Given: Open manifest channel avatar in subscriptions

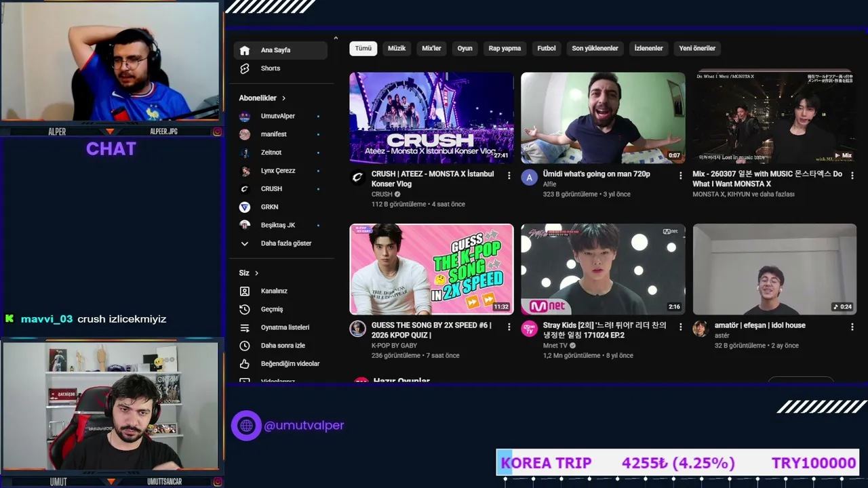Looking at the screenshot, I should [245, 134].
